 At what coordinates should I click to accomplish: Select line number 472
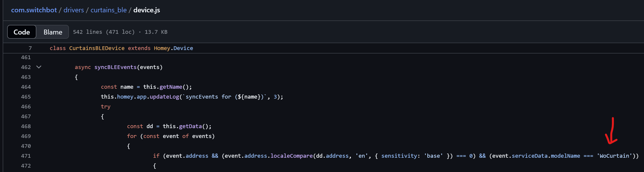(26, 166)
